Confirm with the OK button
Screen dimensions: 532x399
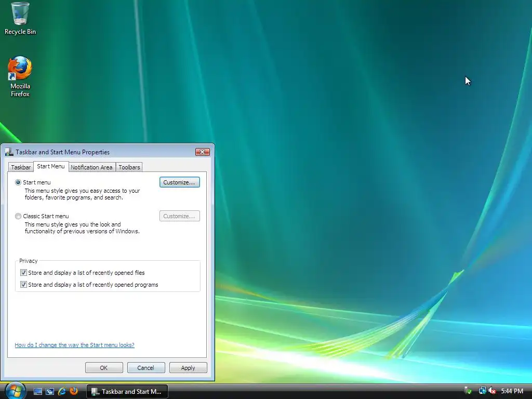(x=104, y=368)
